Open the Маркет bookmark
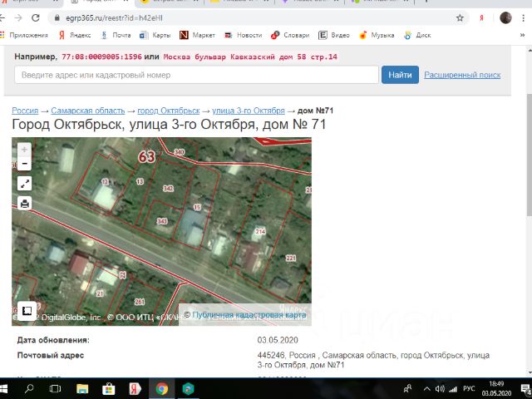532x399 pixels. 198,36
